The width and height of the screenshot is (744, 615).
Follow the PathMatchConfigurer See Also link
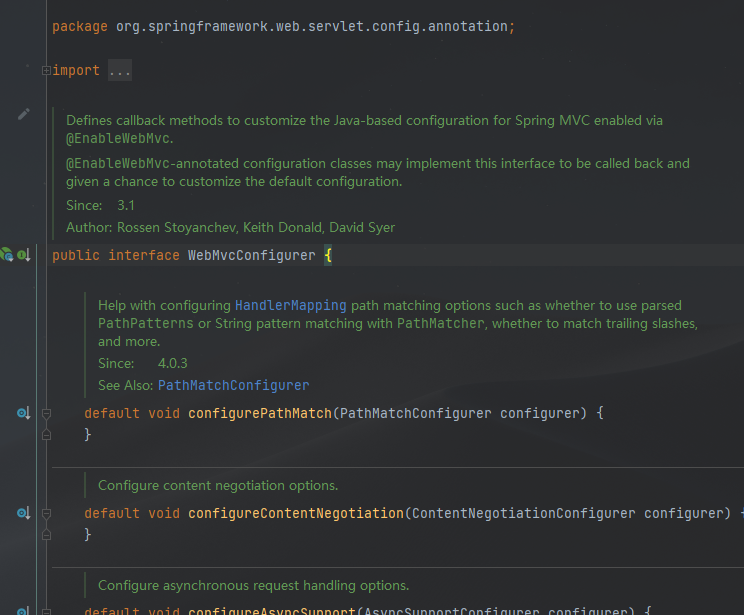click(x=233, y=385)
